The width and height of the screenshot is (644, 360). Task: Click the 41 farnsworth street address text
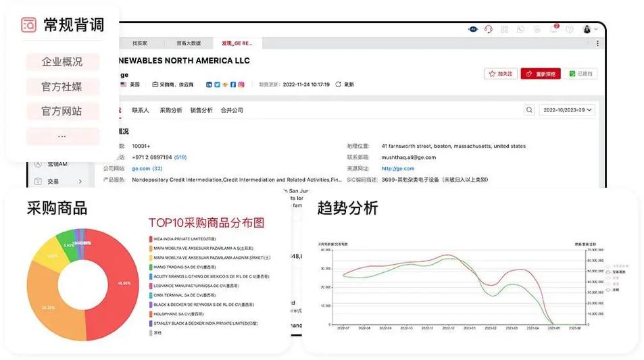[x=453, y=146]
